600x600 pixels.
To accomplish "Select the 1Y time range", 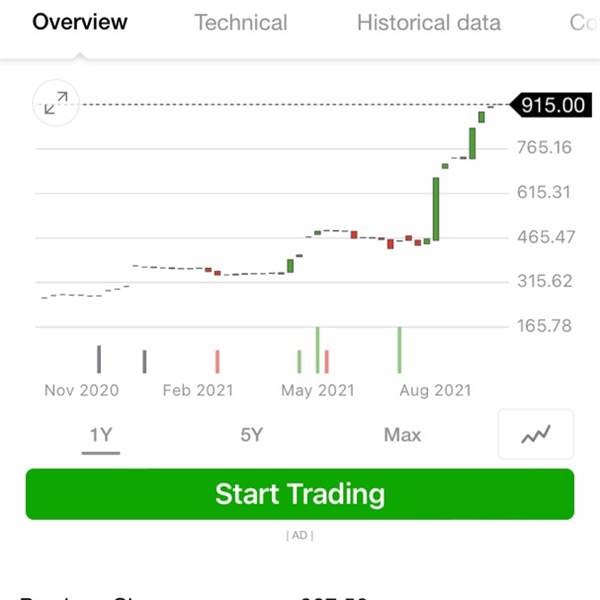I will tap(101, 435).
